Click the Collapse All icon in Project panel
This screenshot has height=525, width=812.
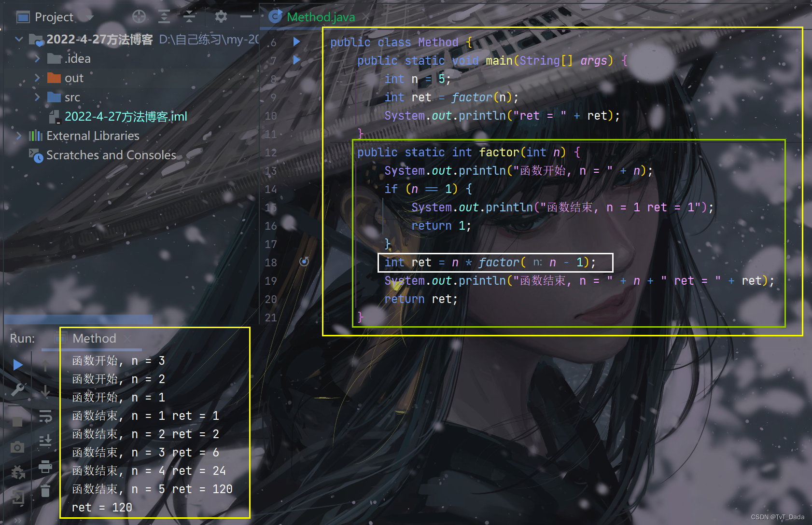click(189, 17)
